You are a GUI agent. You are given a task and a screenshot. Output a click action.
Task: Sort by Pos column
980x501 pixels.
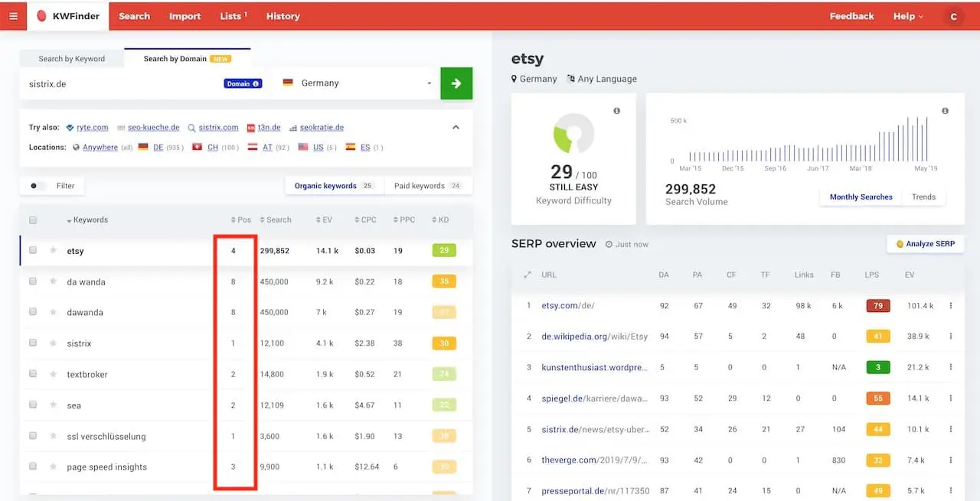[x=241, y=220]
